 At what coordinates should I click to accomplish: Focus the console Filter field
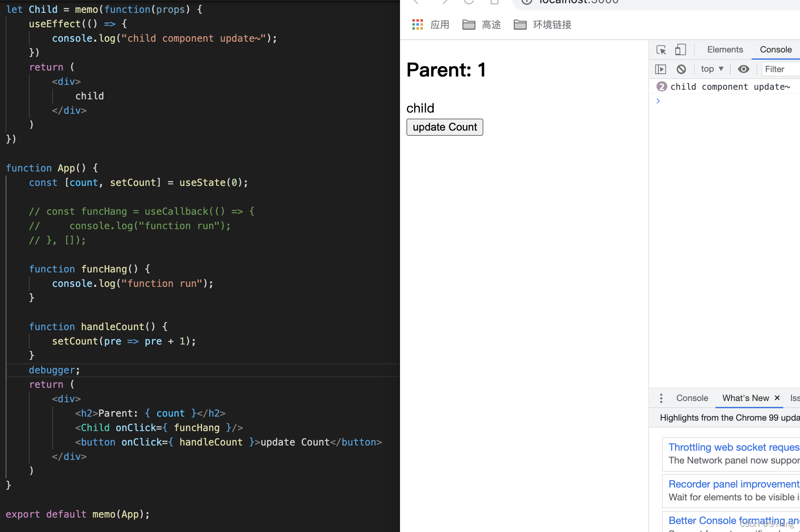click(x=782, y=69)
